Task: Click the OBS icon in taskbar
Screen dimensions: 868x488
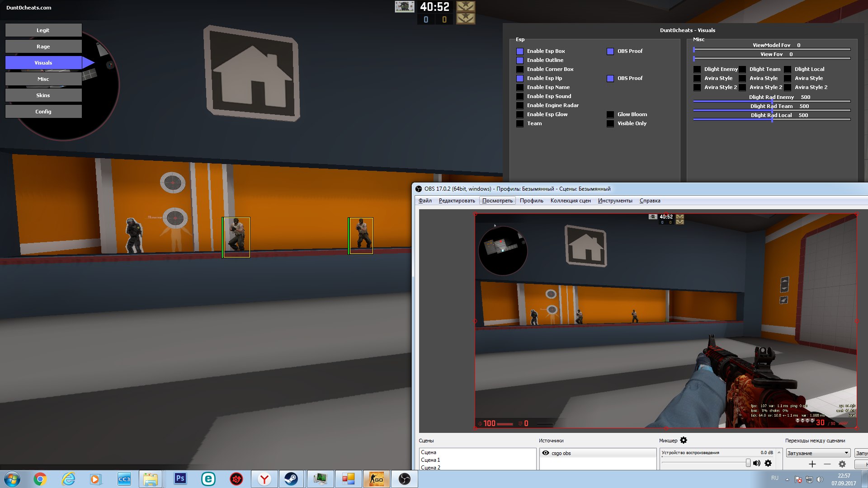Action: pyautogui.click(x=405, y=479)
